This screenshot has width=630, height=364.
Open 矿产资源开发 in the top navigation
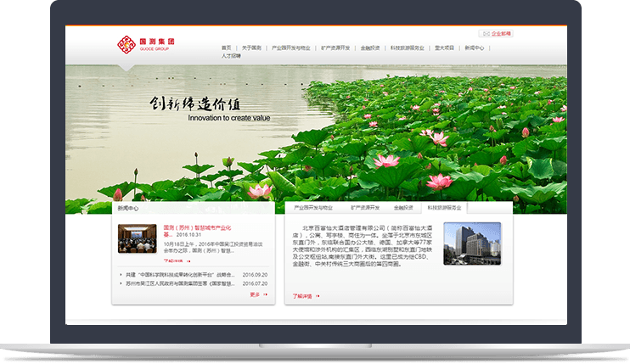335,48
